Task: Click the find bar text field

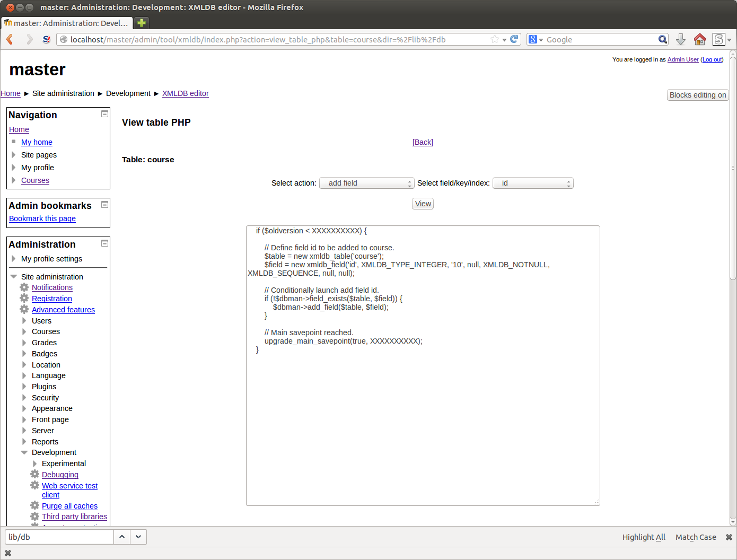Action: point(59,537)
